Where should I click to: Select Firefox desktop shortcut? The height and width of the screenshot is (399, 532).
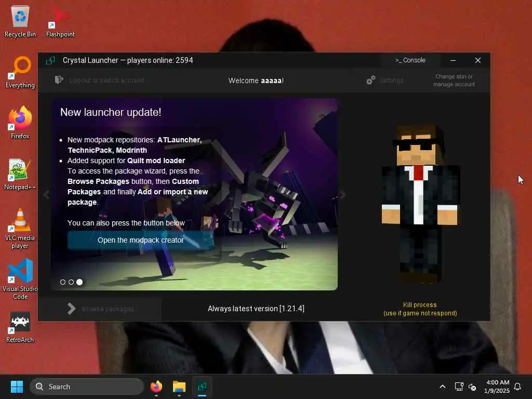[20, 123]
